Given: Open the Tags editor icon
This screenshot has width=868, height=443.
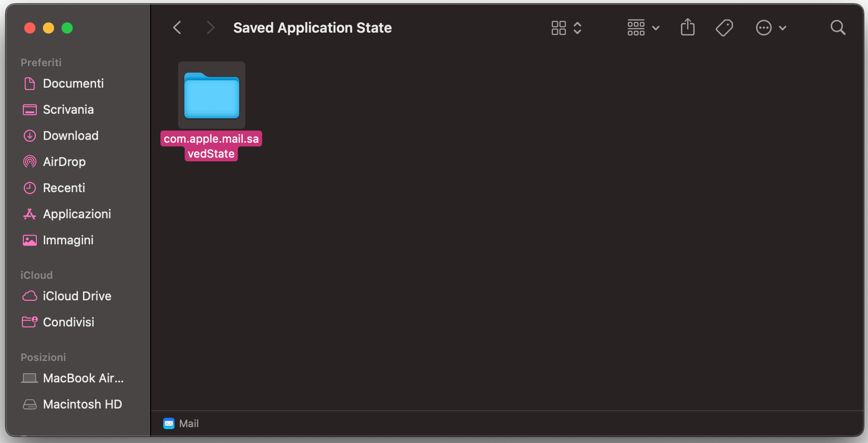Looking at the screenshot, I should coord(724,28).
